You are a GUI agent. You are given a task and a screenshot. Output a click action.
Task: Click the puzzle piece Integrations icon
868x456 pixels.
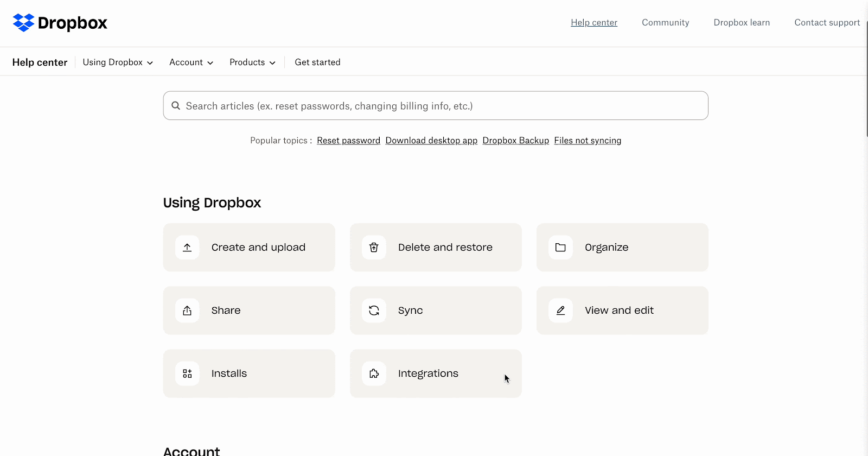pyautogui.click(x=374, y=373)
